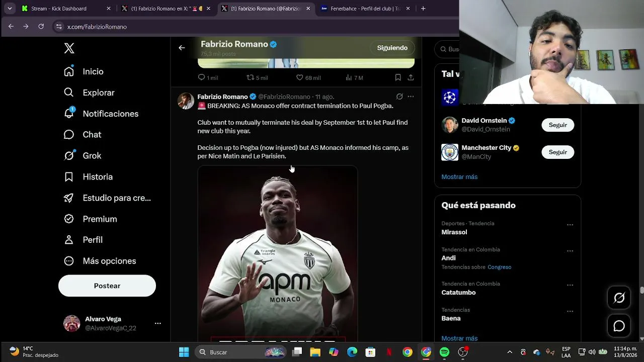
Task: Click the Siguiendo button
Action: [x=392, y=48]
